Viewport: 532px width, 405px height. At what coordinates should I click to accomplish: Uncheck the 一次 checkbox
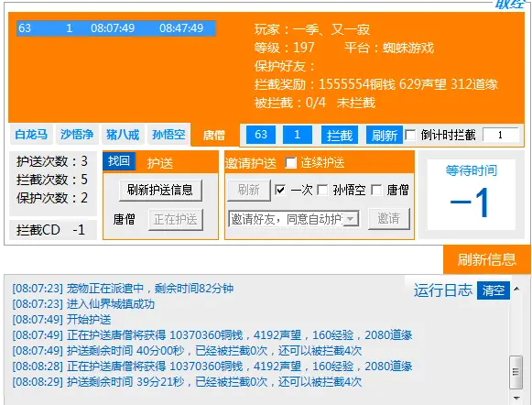click(x=280, y=190)
